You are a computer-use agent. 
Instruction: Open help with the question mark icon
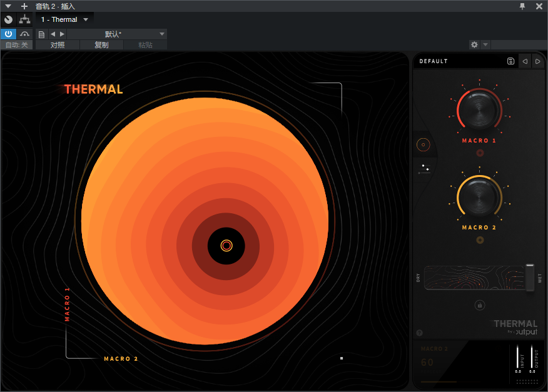pyautogui.click(x=419, y=333)
